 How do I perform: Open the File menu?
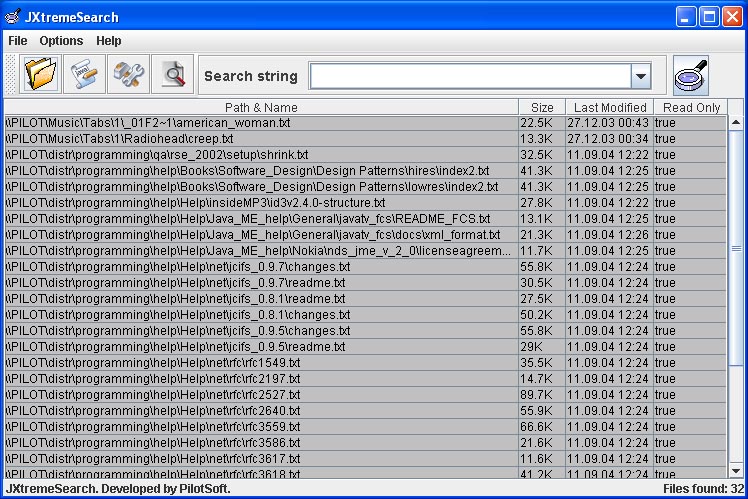point(18,41)
